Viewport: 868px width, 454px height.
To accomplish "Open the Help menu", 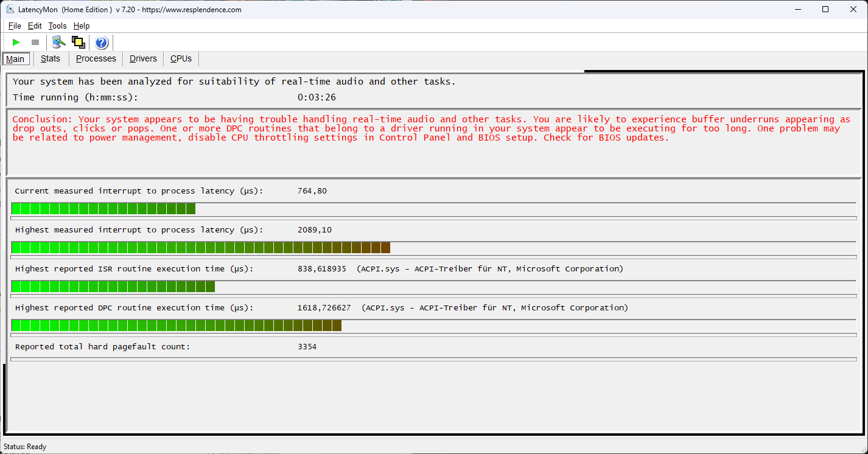I will pyautogui.click(x=82, y=26).
